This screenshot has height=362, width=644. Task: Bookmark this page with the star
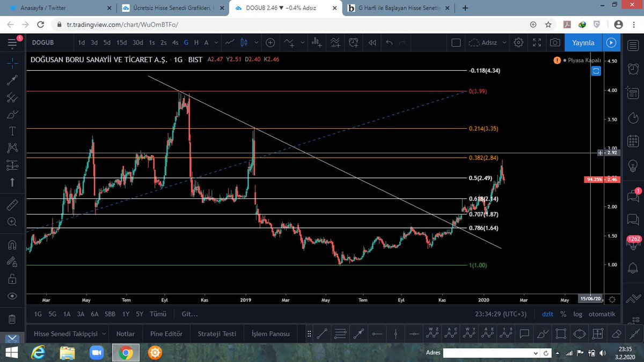548,25
